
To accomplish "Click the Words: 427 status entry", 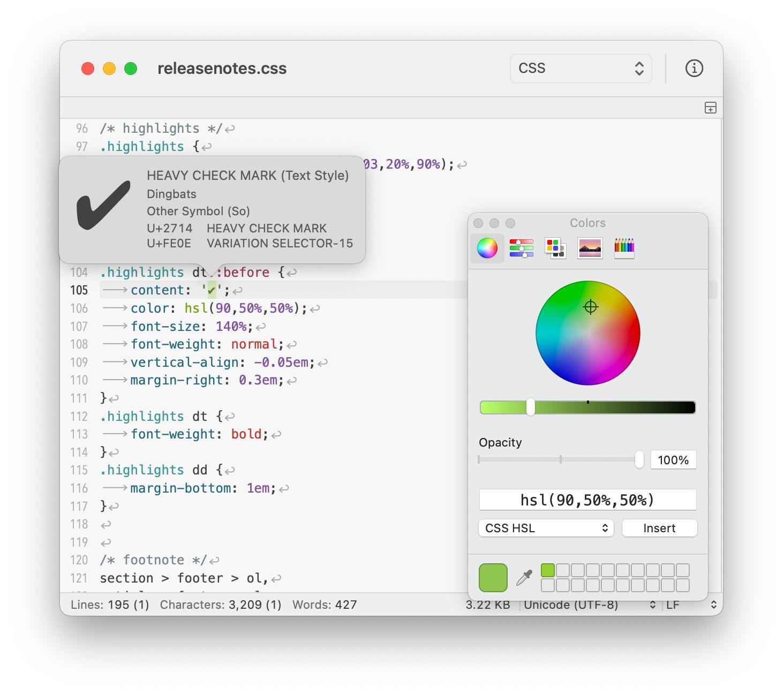I will (325, 605).
